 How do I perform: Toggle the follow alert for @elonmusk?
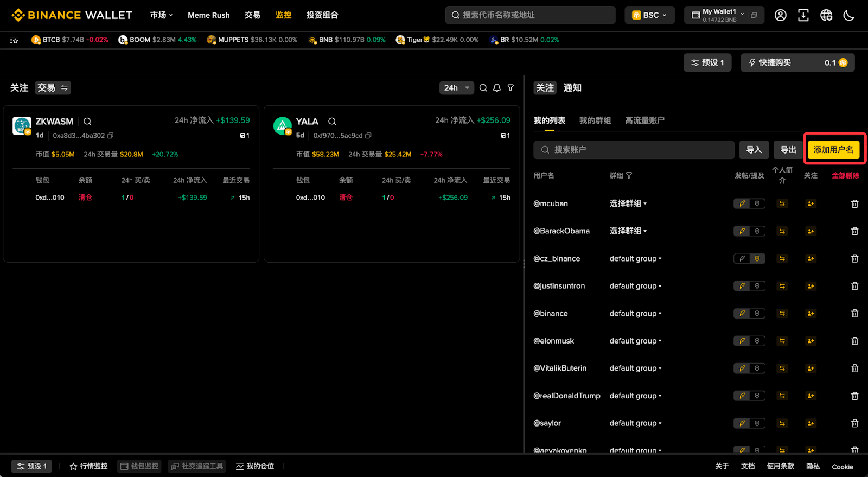coord(810,341)
